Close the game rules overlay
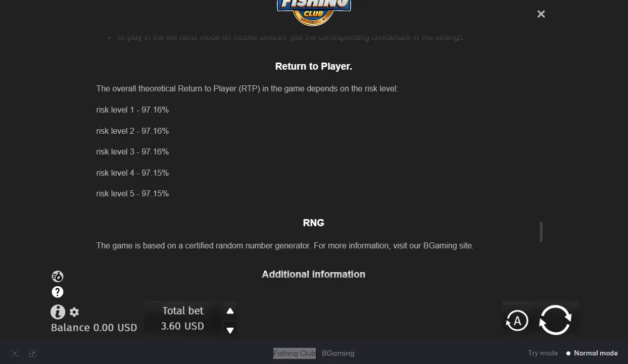The width and height of the screenshot is (628, 364). click(x=541, y=14)
